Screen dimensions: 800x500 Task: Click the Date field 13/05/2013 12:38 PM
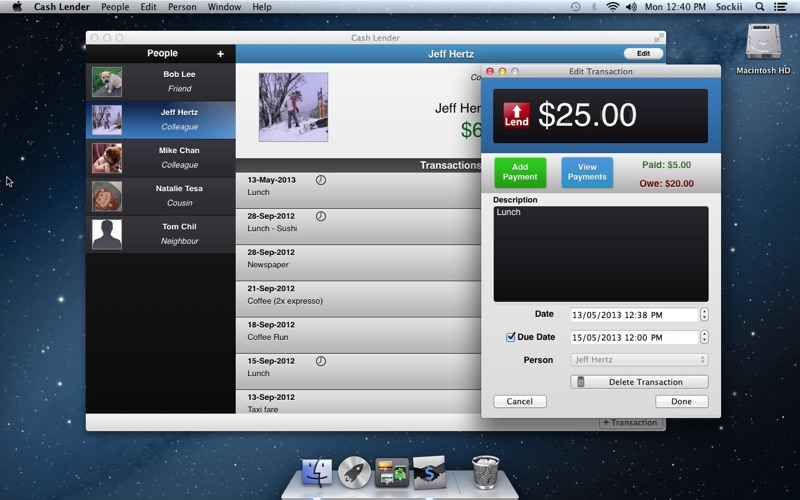tap(634, 315)
